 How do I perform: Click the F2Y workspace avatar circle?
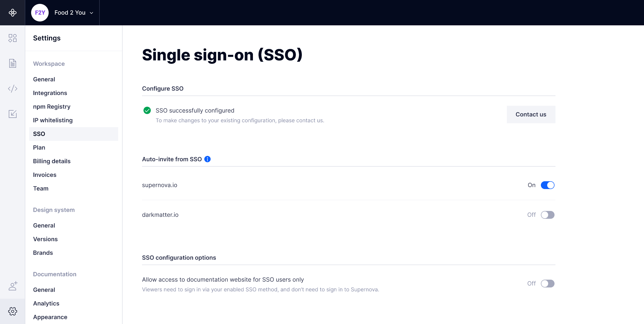[40, 12]
